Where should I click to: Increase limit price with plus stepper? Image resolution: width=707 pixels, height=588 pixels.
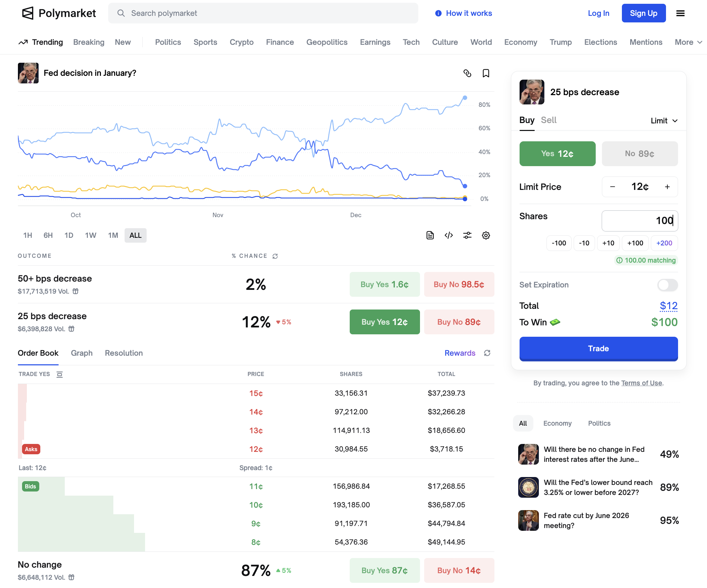tap(667, 187)
